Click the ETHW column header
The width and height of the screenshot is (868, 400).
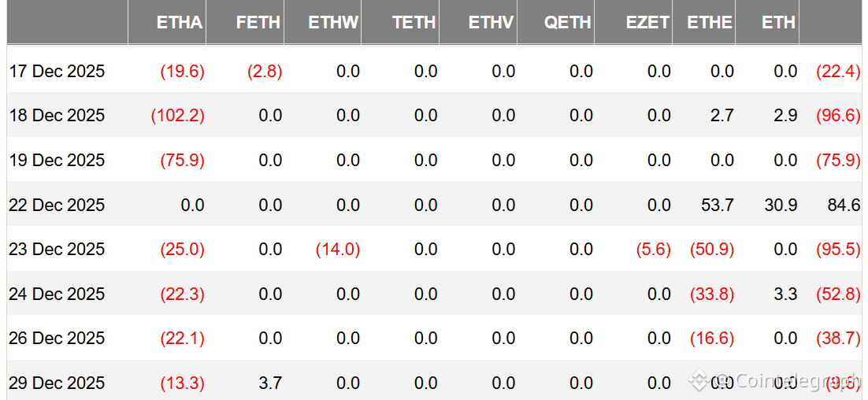point(333,23)
